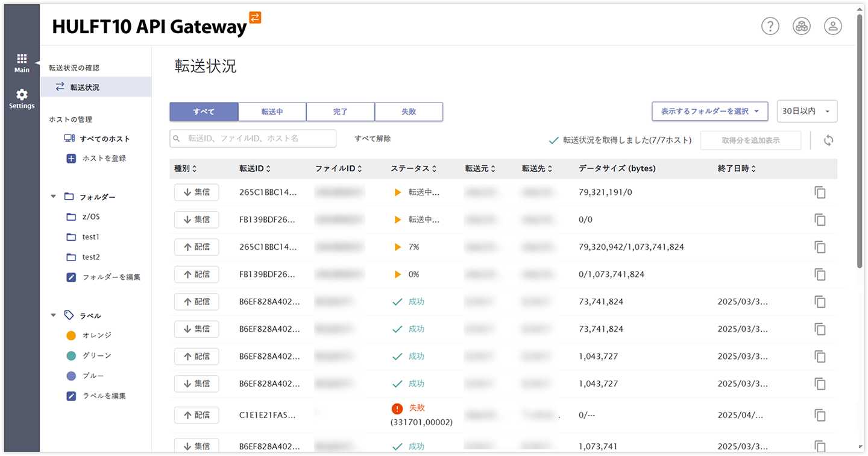Refresh the transfer list with the reload icon

click(x=828, y=140)
